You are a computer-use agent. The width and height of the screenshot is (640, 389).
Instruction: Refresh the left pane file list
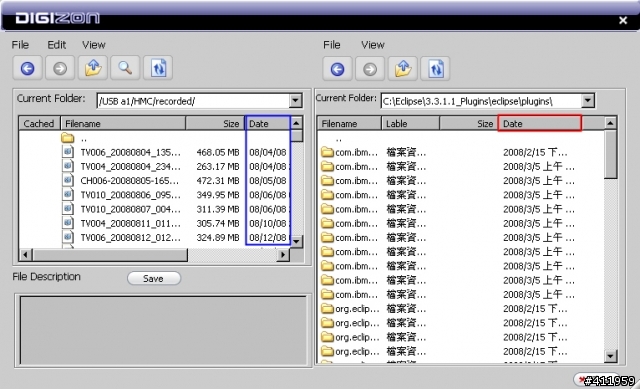coord(158,68)
